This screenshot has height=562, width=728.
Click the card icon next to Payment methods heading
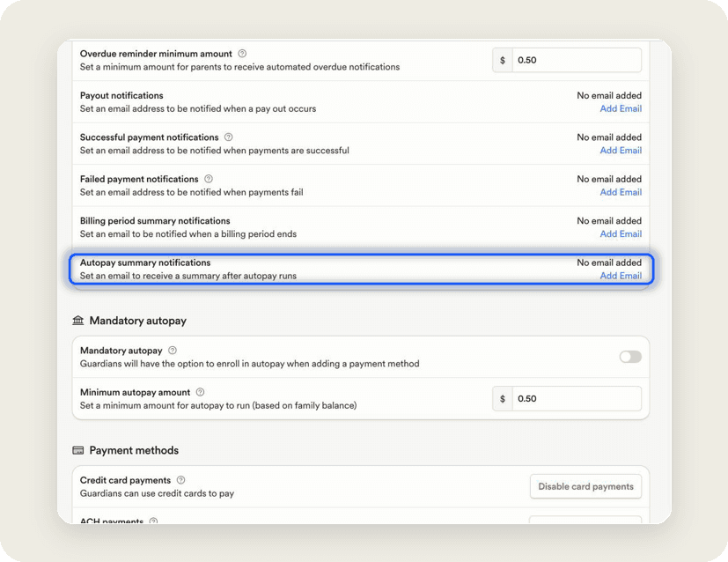78,450
